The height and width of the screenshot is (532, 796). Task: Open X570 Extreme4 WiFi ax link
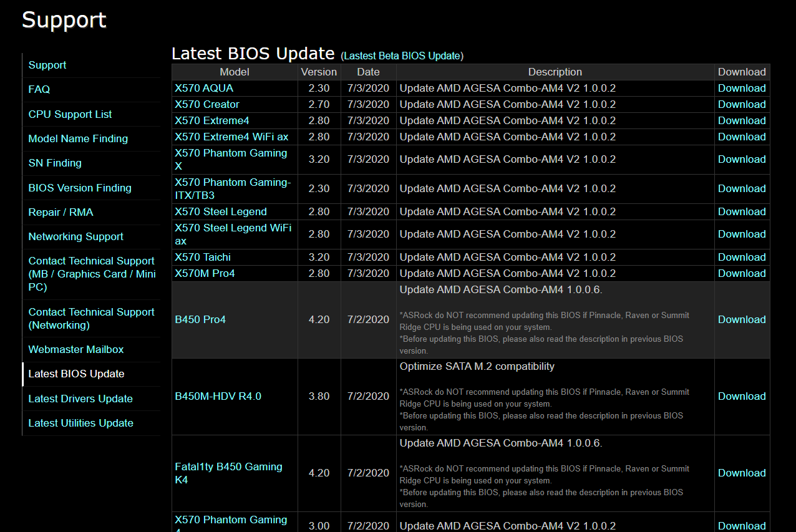[x=231, y=137]
